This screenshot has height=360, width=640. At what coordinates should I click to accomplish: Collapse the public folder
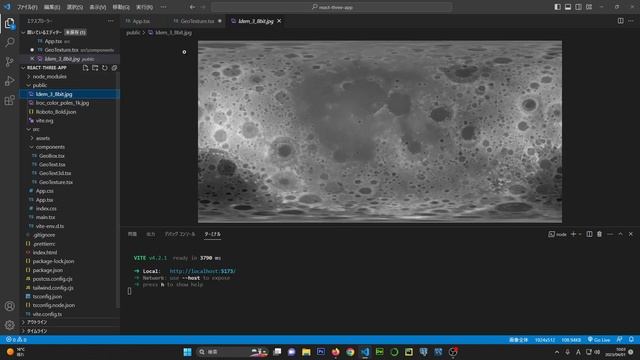28,85
